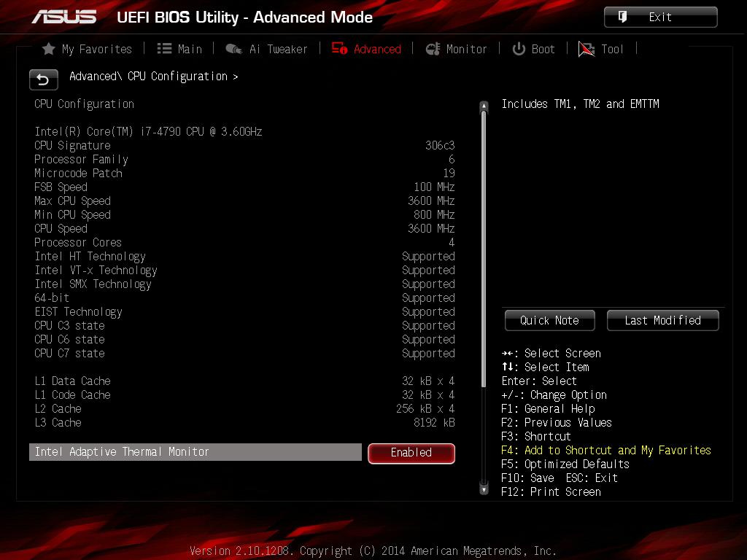Click the F1 General Help hint
This screenshot has height=560, width=747.
click(548, 408)
